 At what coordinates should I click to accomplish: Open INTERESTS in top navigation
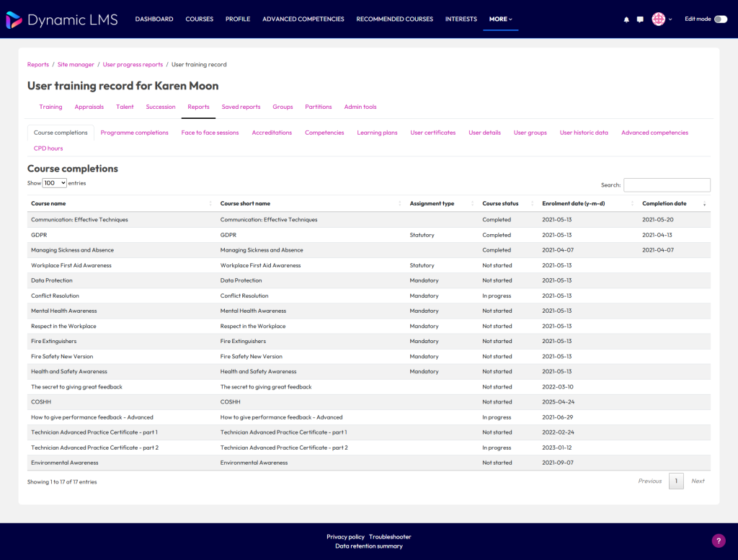tap(461, 19)
